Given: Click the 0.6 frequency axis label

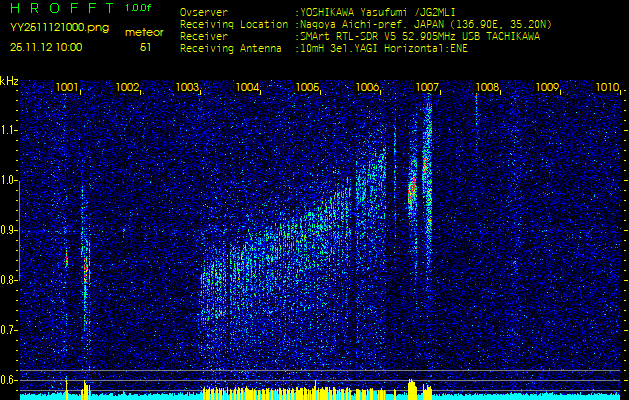Looking at the screenshot, I should tap(7, 380).
